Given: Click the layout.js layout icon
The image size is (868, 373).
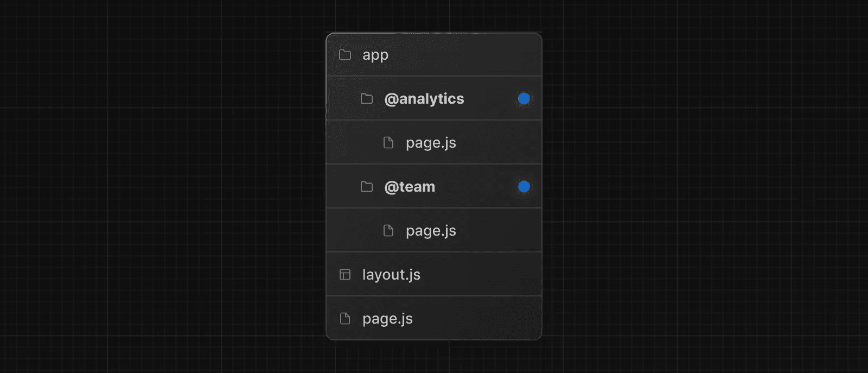Looking at the screenshot, I should [x=345, y=275].
